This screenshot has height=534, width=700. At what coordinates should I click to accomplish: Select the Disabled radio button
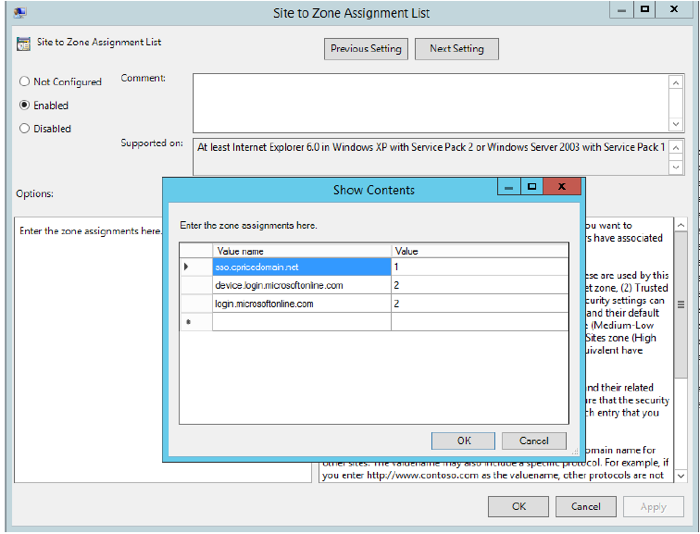pos(25,128)
